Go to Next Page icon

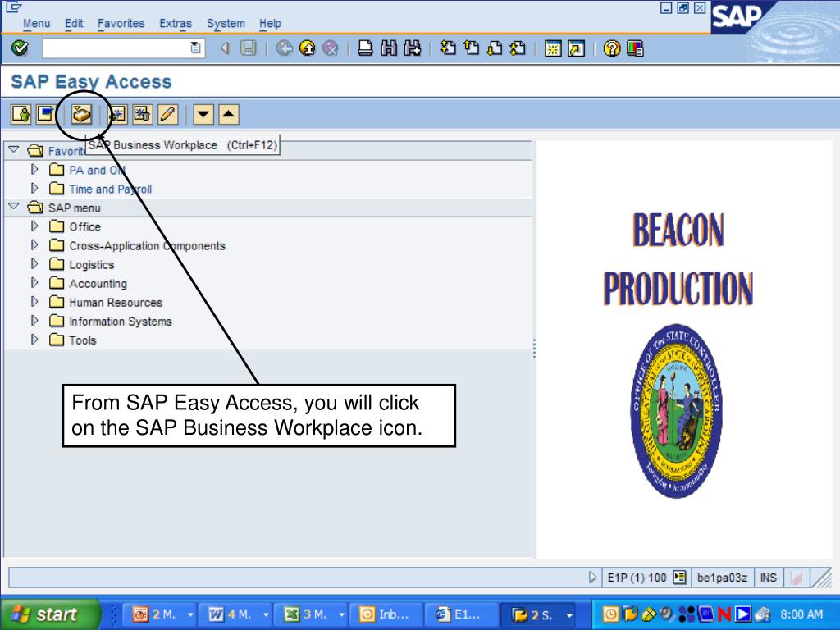click(x=495, y=48)
